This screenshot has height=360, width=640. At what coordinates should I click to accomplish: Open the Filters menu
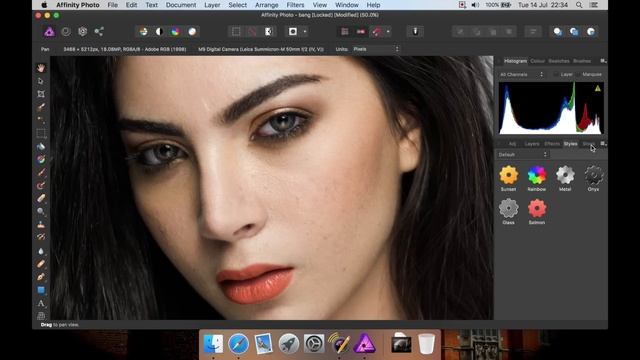coord(295,5)
